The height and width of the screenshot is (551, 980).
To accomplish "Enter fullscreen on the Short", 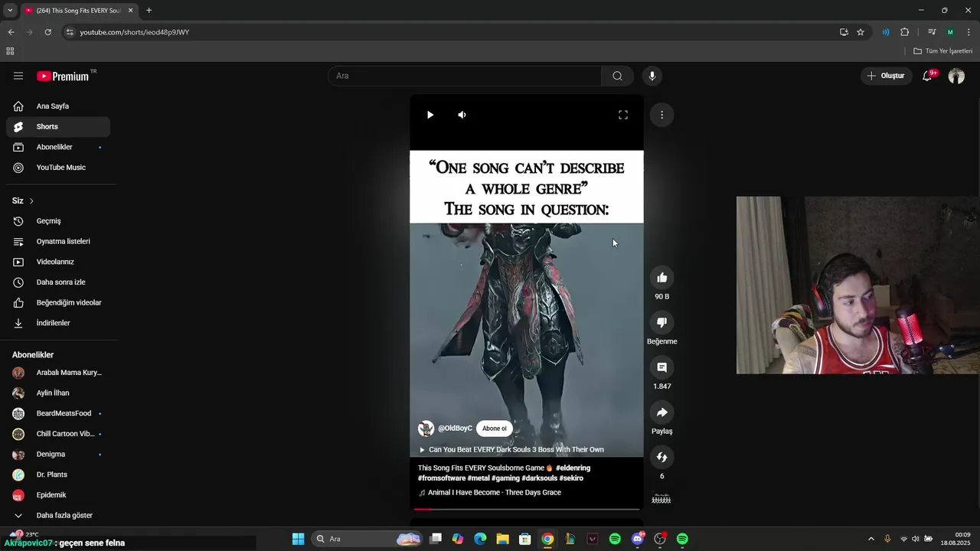I will pos(623,115).
